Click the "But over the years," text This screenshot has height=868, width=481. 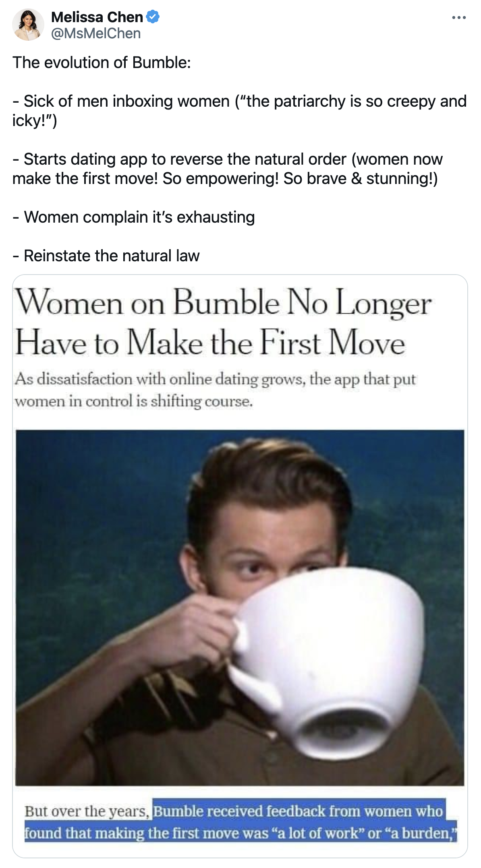click(87, 811)
